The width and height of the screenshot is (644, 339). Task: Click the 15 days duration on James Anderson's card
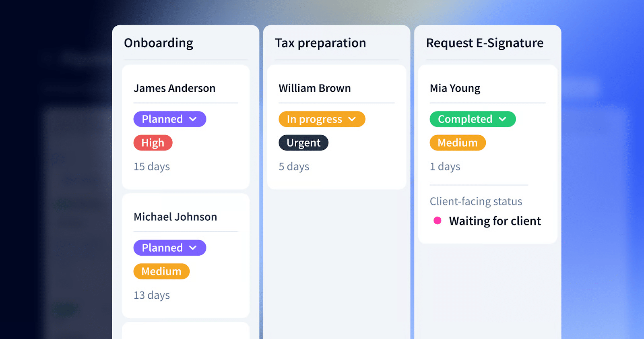point(151,166)
